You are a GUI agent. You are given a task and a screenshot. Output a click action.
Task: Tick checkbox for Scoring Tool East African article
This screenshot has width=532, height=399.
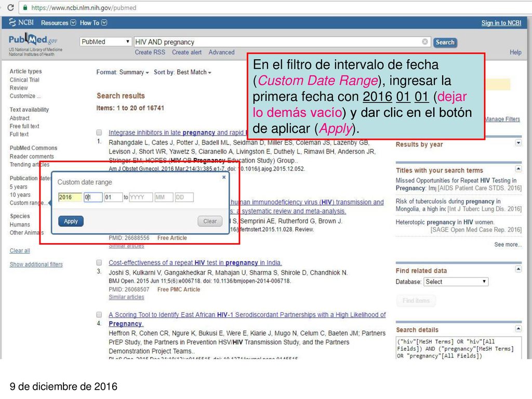(99, 314)
